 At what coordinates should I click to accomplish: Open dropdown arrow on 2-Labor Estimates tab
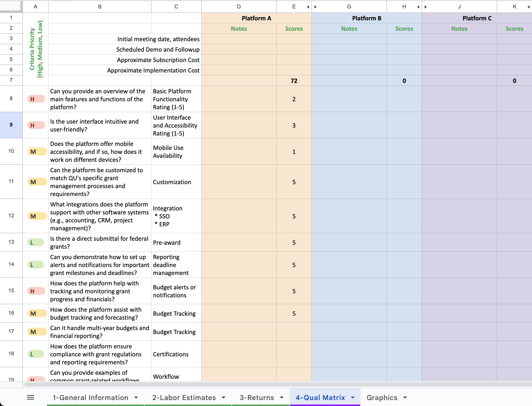click(x=224, y=398)
